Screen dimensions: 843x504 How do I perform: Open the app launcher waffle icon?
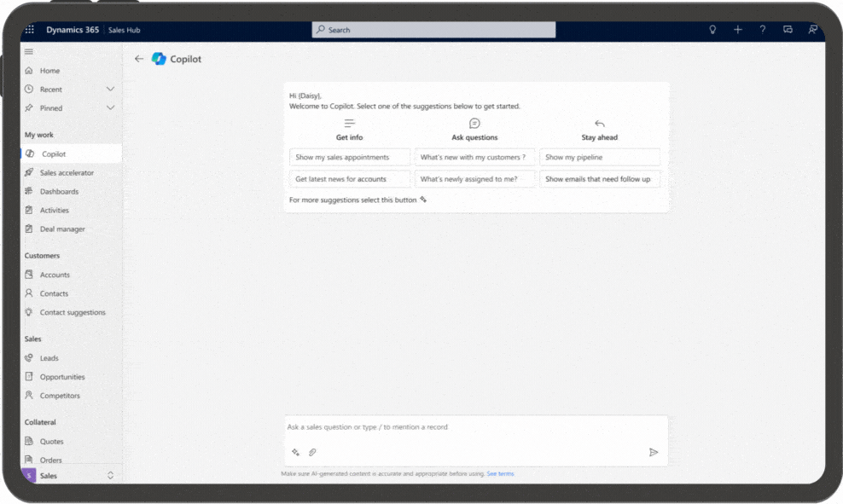point(30,30)
